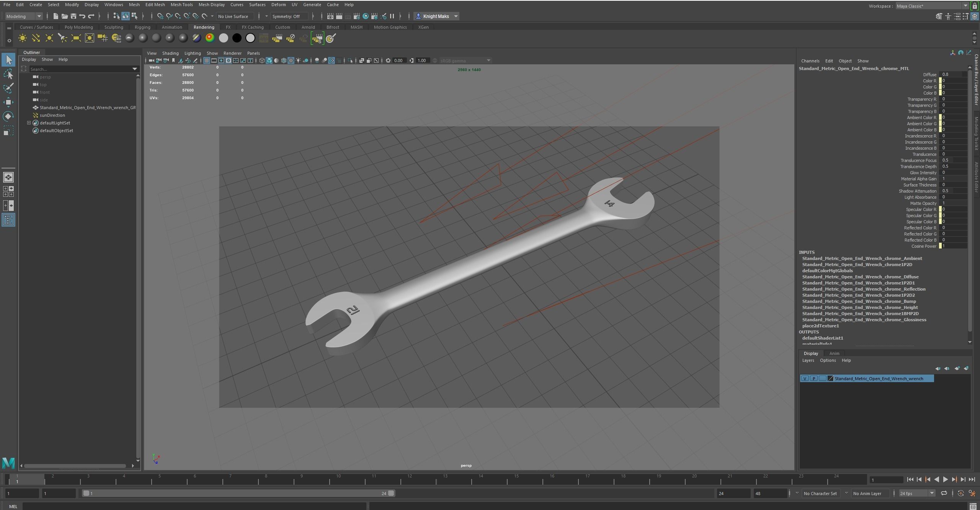Choose the Rotate tool in toolbox
980x510 pixels.
[x=8, y=116]
